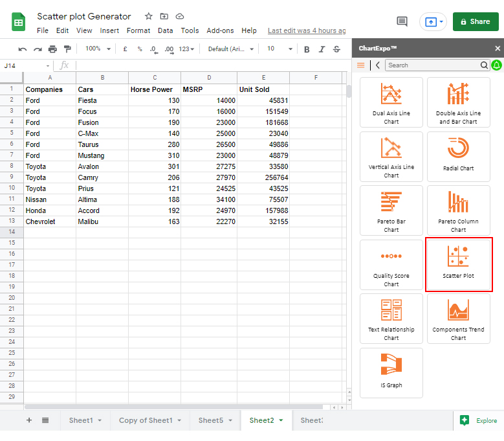
Task: Click the redo arrow in toolbar
Action: point(38,49)
